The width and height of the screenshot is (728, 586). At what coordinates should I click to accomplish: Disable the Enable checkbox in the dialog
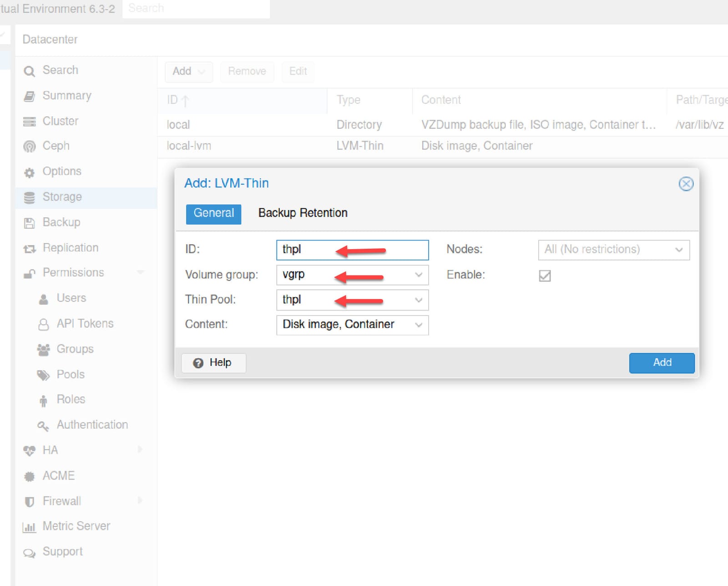(545, 275)
